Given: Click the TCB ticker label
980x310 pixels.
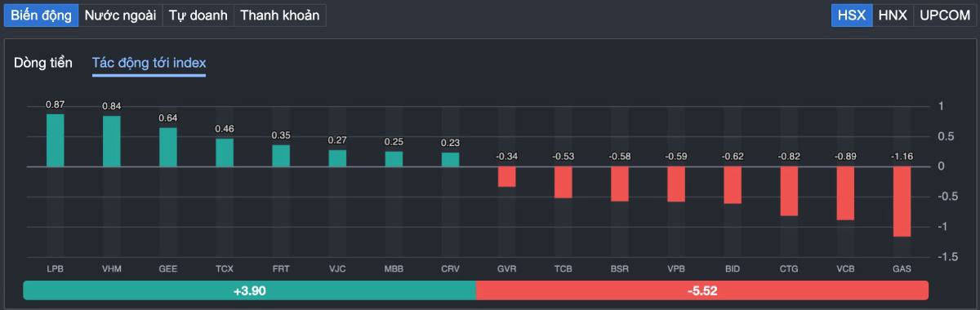Looking at the screenshot, I should [563, 268].
